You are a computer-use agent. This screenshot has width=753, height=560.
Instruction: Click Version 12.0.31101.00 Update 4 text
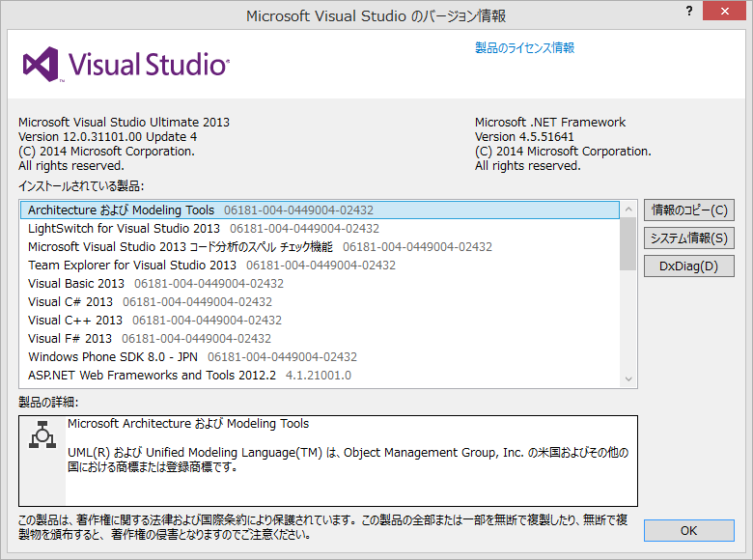(x=107, y=137)
